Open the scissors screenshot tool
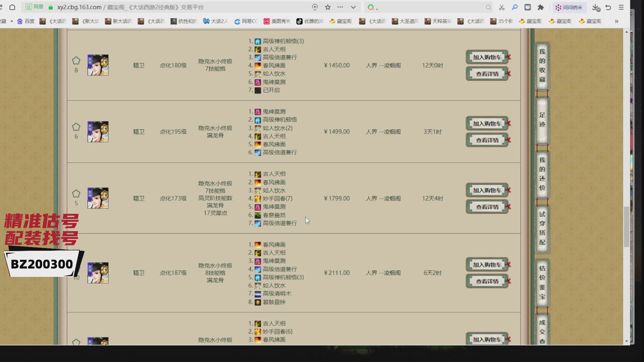Screen dimensions: 644x362 [x=501, y=7]
